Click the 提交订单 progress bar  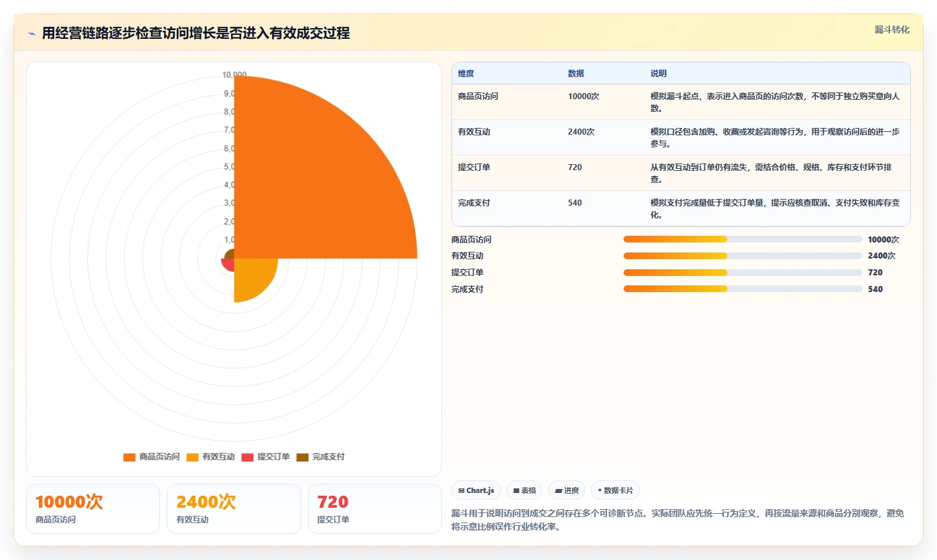coord(743,273)
